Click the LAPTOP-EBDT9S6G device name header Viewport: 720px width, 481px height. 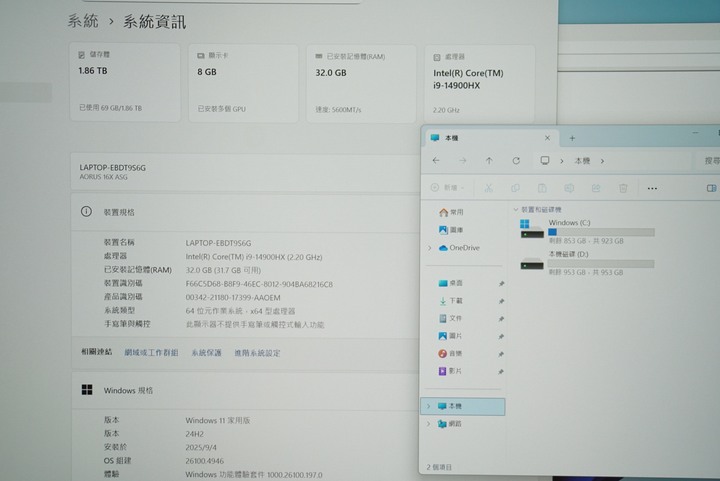(112, 168)
